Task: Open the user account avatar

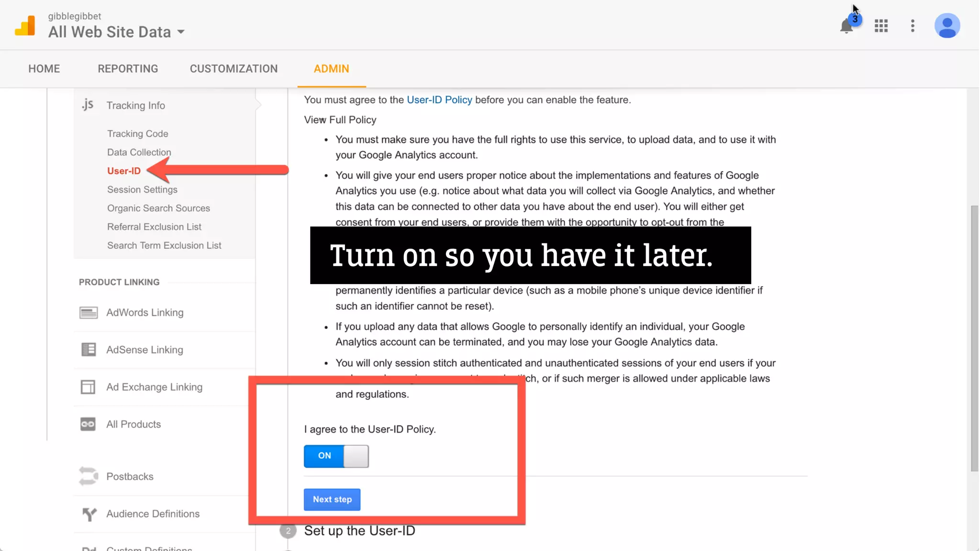Action: pos(947,26)
